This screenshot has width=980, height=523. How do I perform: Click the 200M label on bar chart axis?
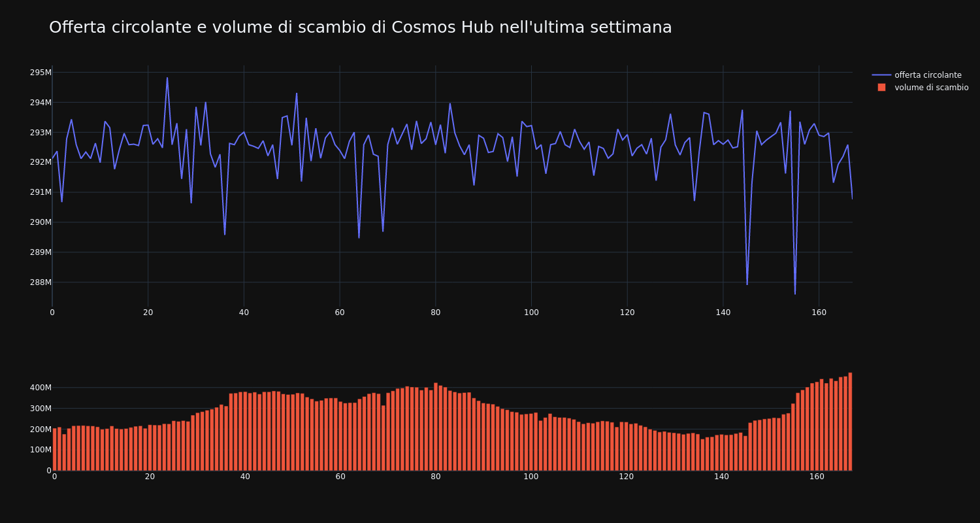(39, 430)
